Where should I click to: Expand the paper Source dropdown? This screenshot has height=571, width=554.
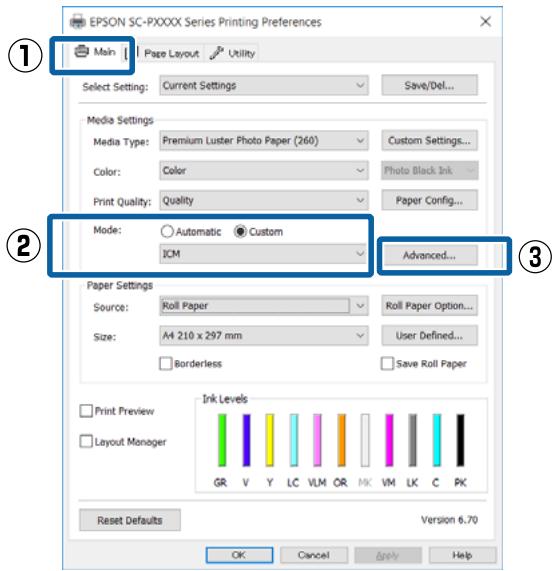pos(264,306)
